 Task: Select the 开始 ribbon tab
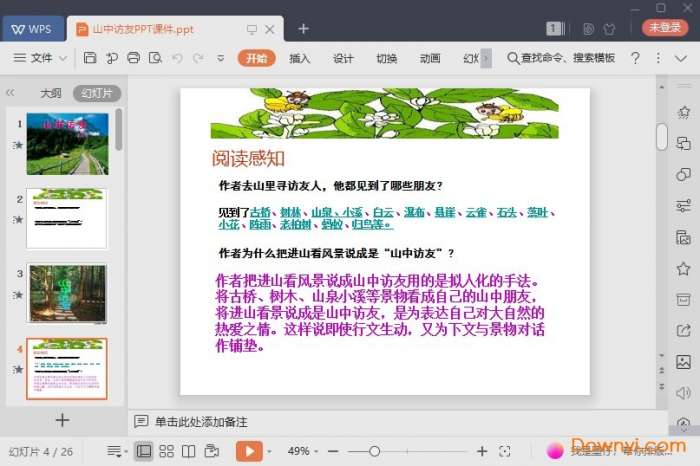tap(257, 58)
